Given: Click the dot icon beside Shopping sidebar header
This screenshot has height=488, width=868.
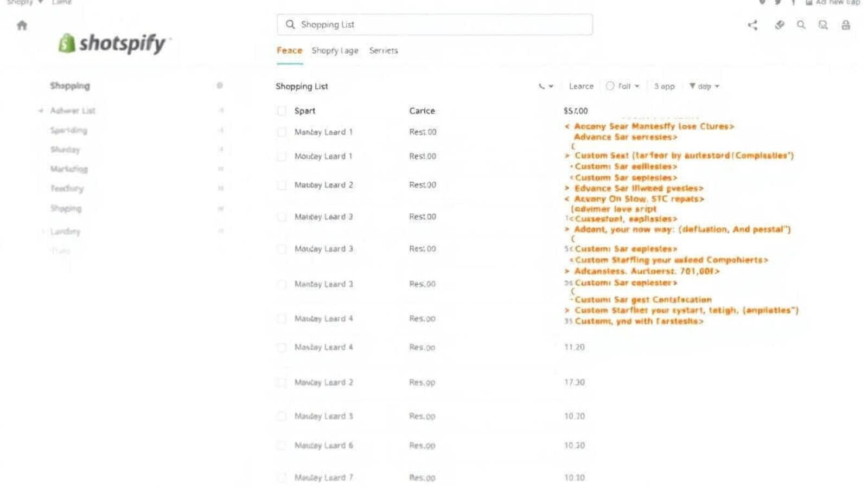Looking at the screenshot, I should 220,86.
